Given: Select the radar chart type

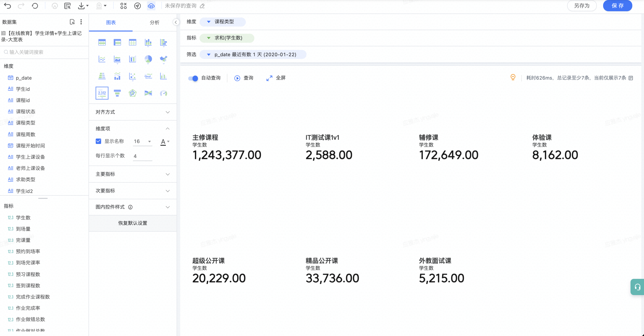Looking at the screenshot, I should [x=133, y=93].
